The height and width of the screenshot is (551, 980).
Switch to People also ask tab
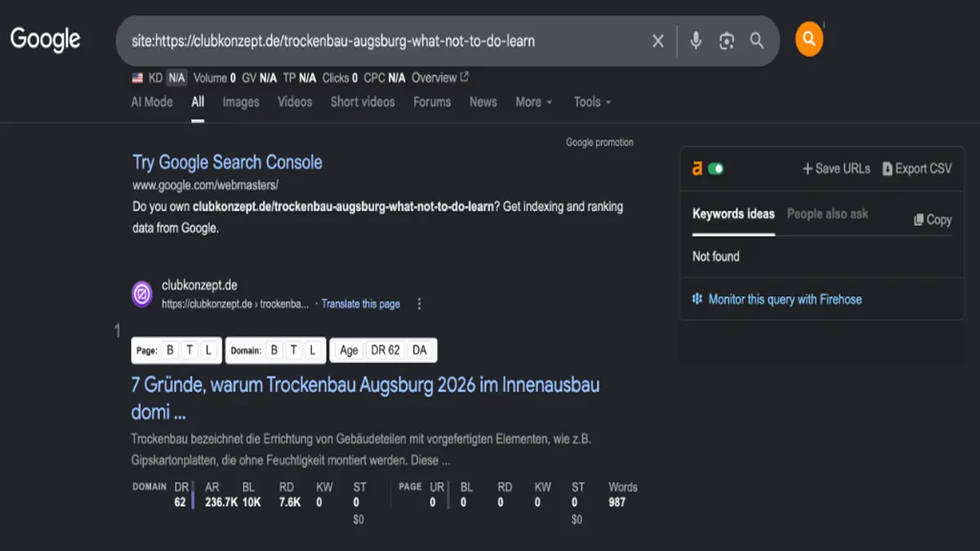(827, 214)
